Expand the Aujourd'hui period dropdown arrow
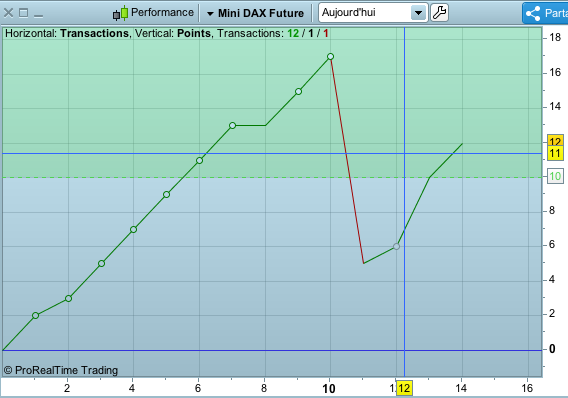 [x=419, y=13]
